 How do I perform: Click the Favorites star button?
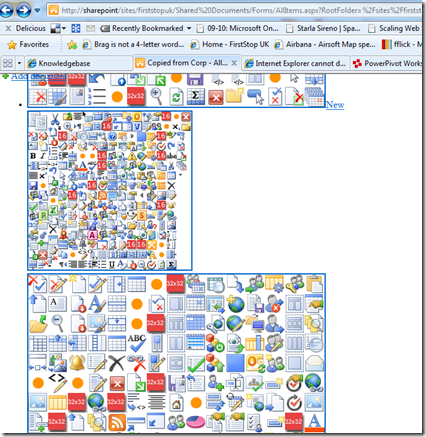click(28, 44)
